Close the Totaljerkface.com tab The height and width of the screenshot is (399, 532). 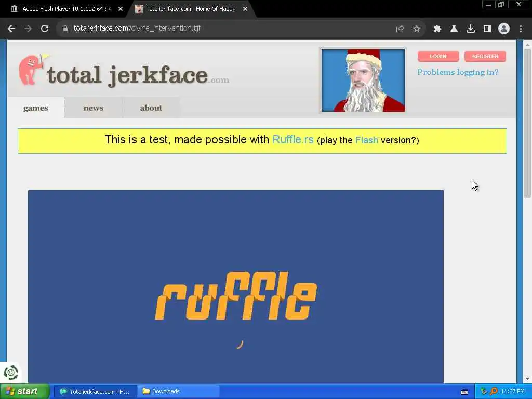pos(245,9)
